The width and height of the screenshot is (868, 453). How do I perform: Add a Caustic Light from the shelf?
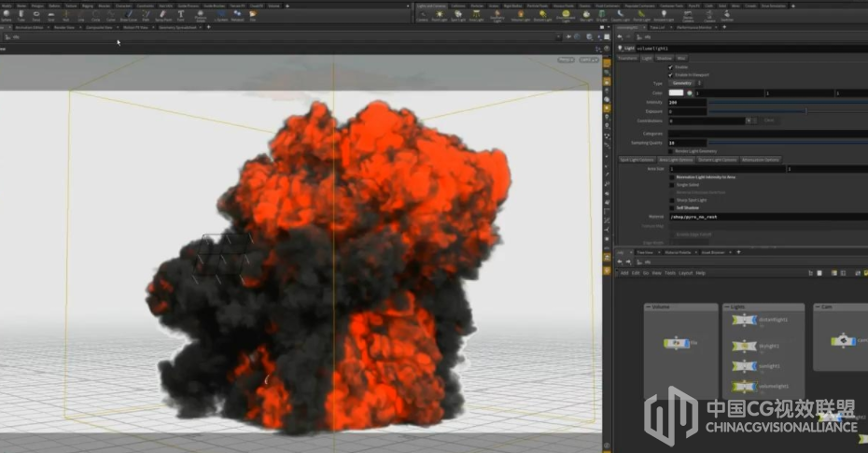click(620, 16)
